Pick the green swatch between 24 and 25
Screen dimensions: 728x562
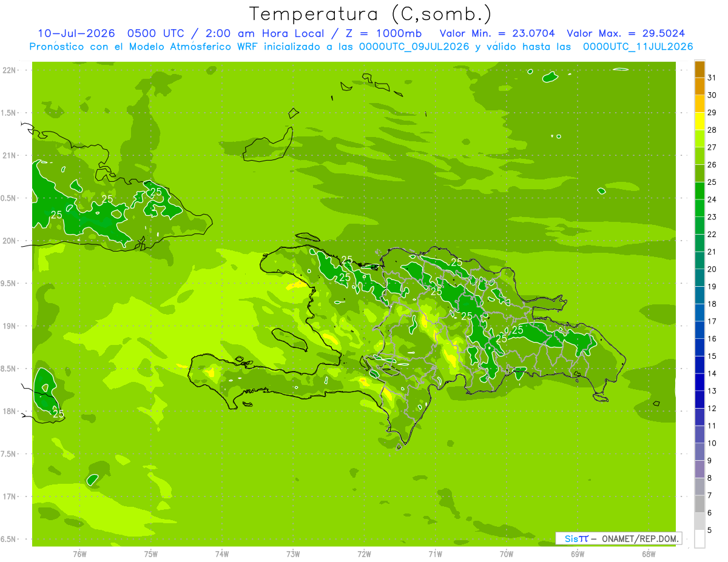tap(699, 191)
